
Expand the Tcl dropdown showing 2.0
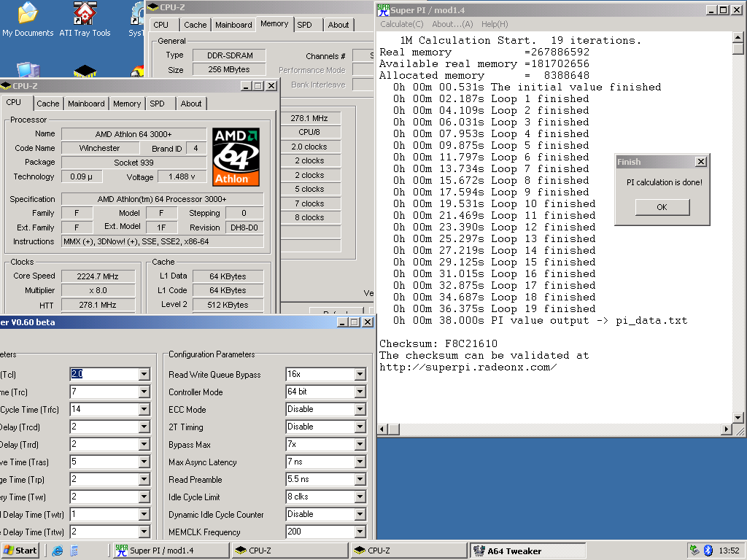(144, 374)
